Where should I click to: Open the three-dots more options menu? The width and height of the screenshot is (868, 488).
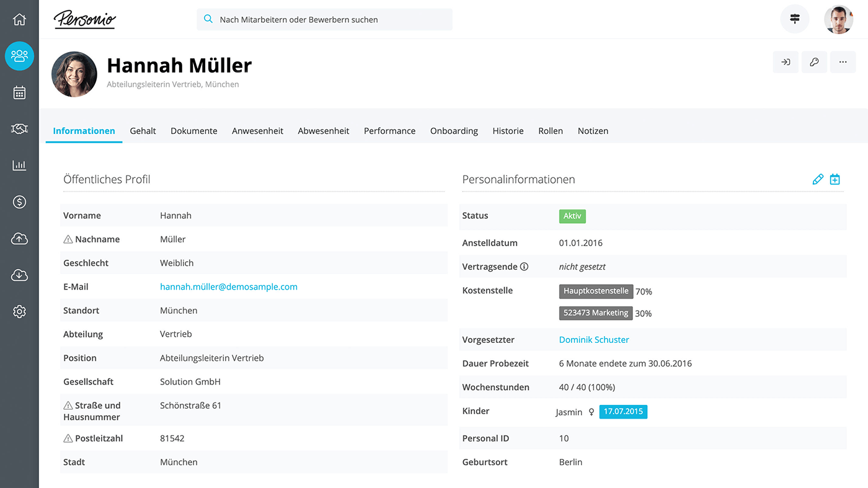point(843,62)
